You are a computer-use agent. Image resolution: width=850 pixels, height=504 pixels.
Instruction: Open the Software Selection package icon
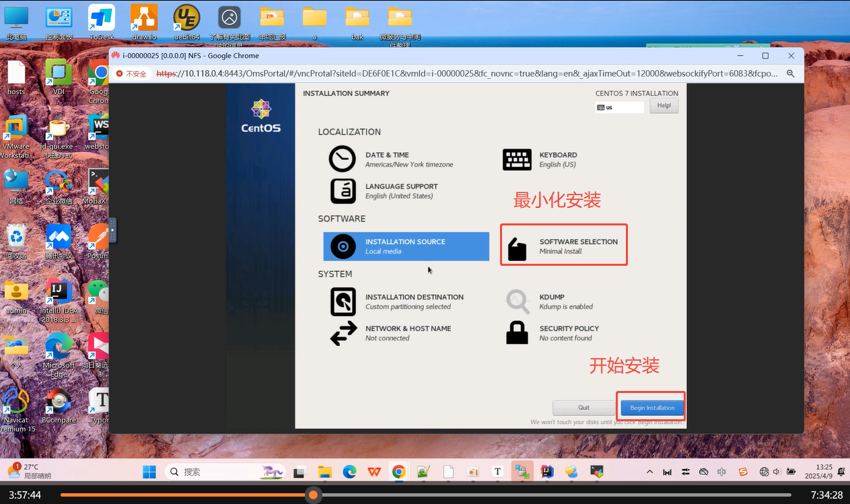click(517, 249)
